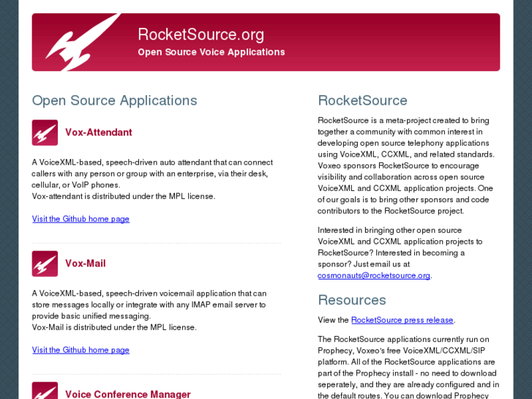Click the Resources heading

[352, 300]
